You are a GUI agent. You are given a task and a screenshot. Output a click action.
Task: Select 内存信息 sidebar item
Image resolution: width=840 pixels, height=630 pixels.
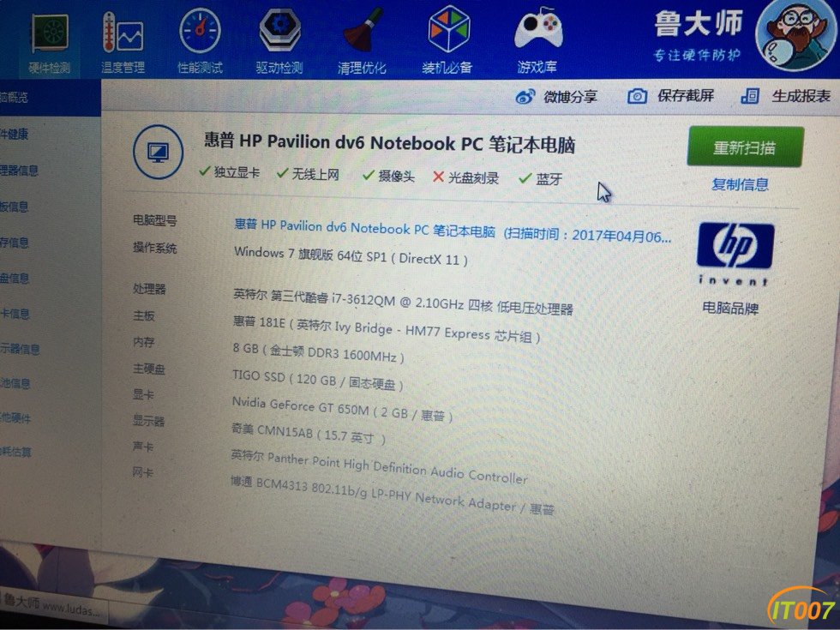pyautogui.click(x=15, y=242)
